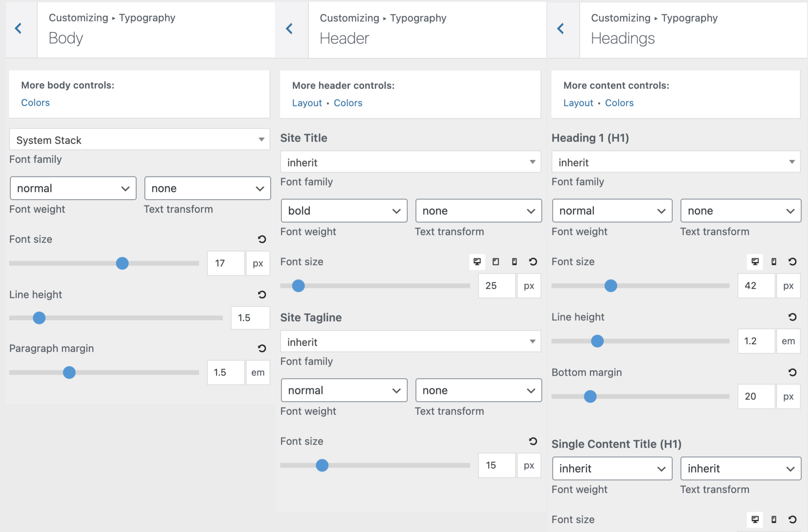Image resolution: width=808 pixels, height=532 pixels.
Task: Open Layout link under header controls
Action: pos(307,103)
